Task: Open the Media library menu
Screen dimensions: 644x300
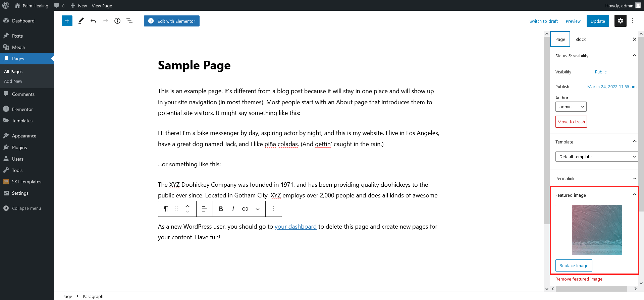Action: click(27, 47)
